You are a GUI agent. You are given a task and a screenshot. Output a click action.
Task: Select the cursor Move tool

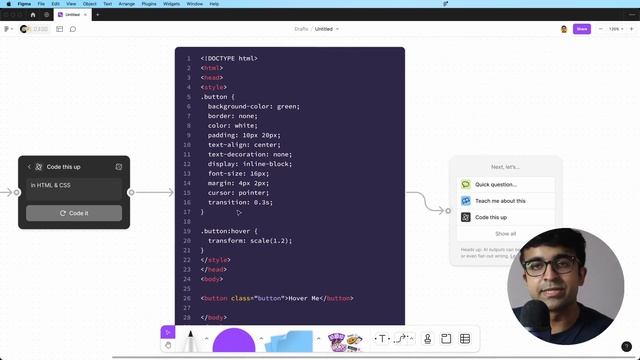point(168,332)
